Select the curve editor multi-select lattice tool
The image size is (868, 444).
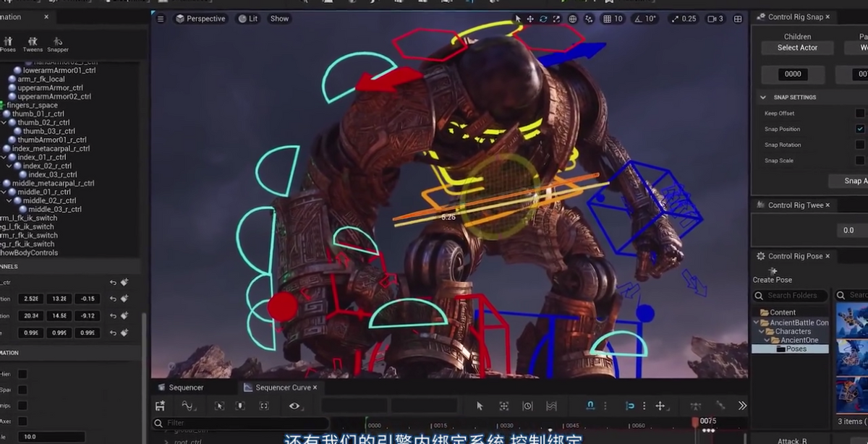point(551,406)
